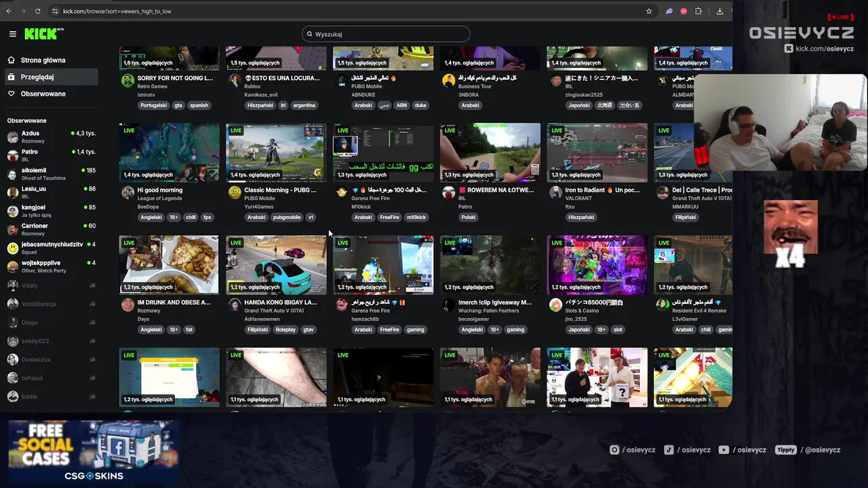This screenshot has width=868, height=488.
Task: Open browser extensions puzzle icon
Action: tap(698, 11)
